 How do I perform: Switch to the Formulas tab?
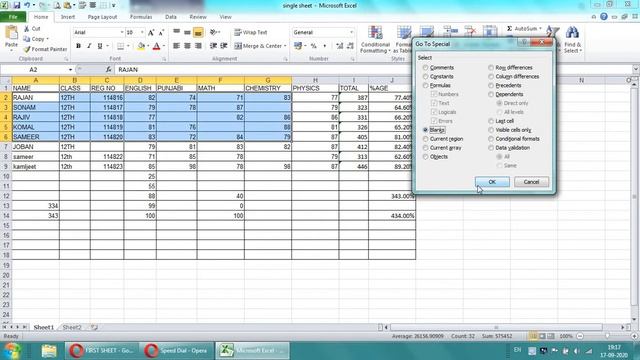[x=141, y=17]
